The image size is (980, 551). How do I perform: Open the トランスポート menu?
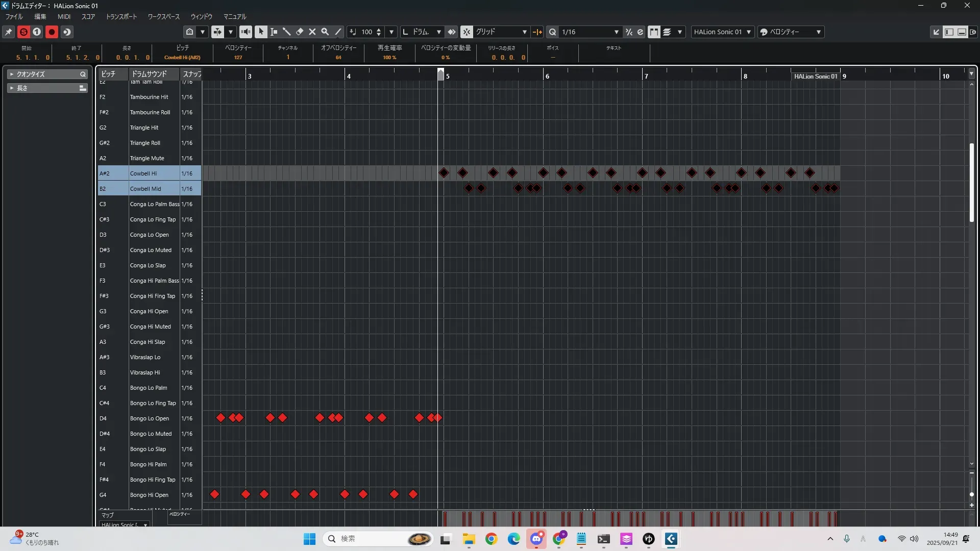coord(121,16)
